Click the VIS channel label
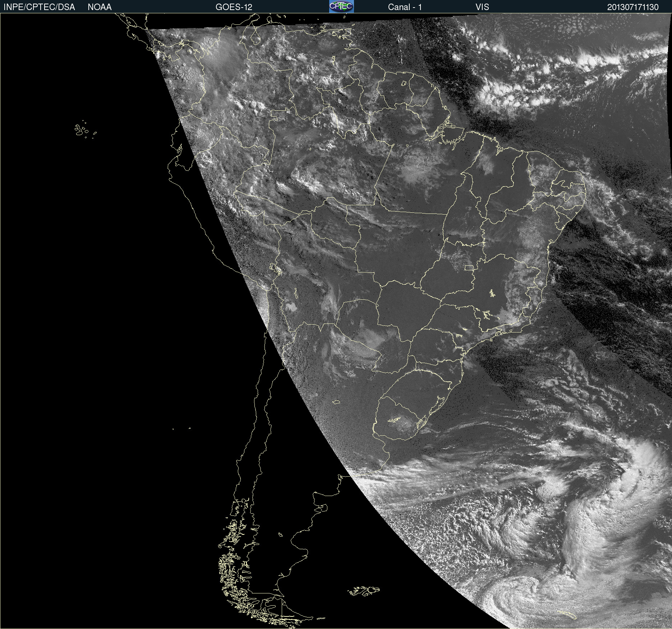Image resolution: width=672 pixels, height=629 pixels. (482, 7)
